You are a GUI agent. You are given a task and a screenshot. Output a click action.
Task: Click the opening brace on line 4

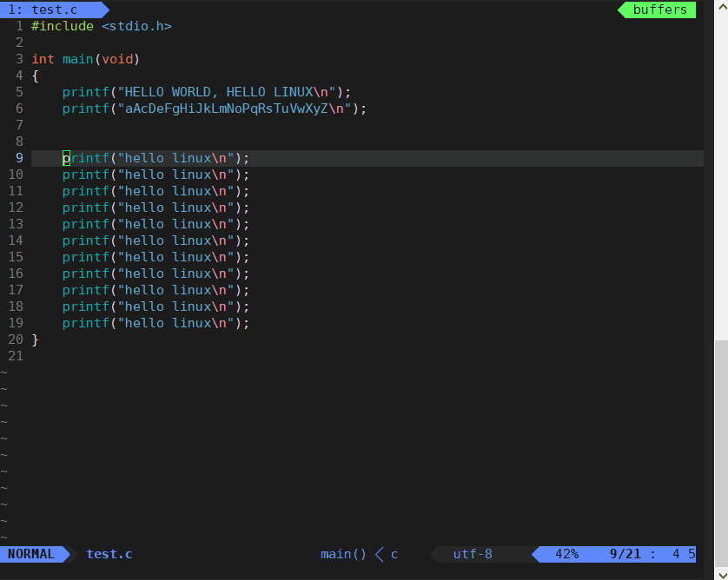point(36,76)
